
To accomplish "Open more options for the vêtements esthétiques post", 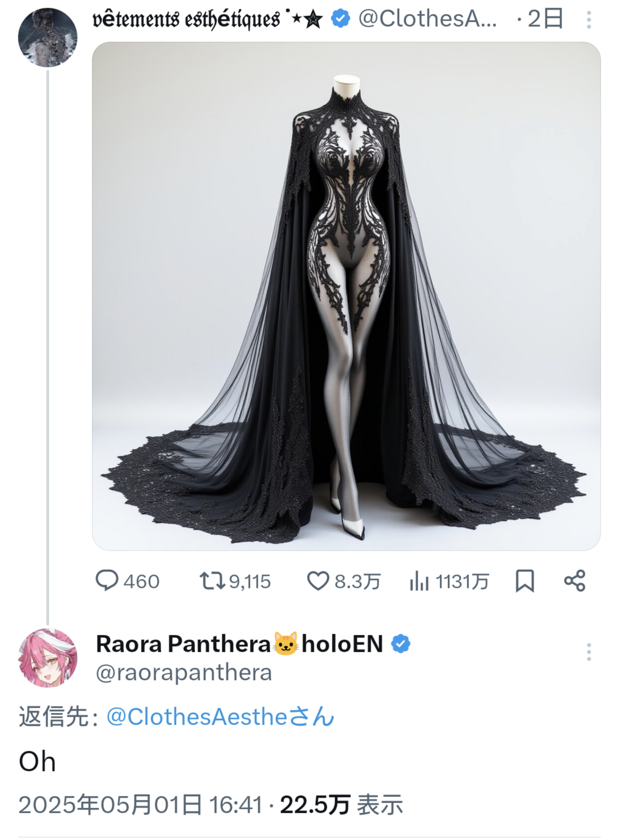I will (589, 20).
